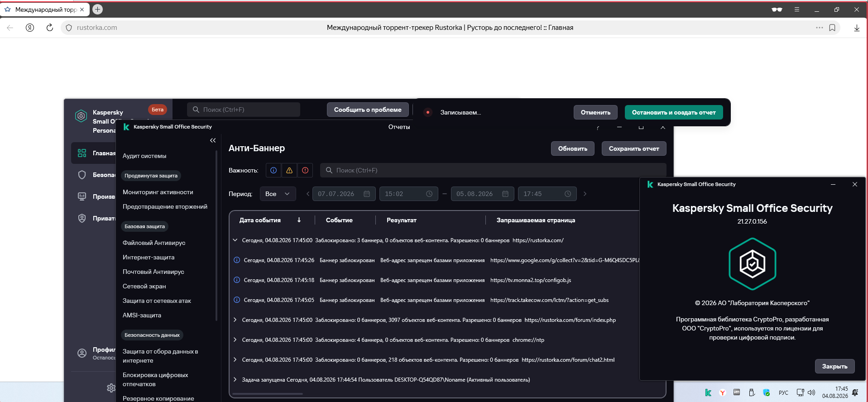Click the Yandex Я home icon in the browser
This screenshot has height=402, width=868.
click(x=30, y=28)
